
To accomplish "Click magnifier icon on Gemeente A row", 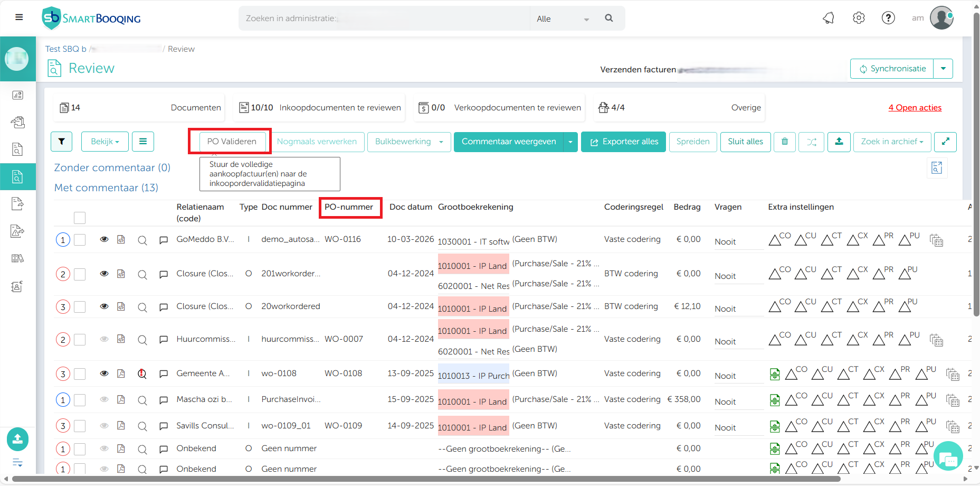I will (142, 373).
